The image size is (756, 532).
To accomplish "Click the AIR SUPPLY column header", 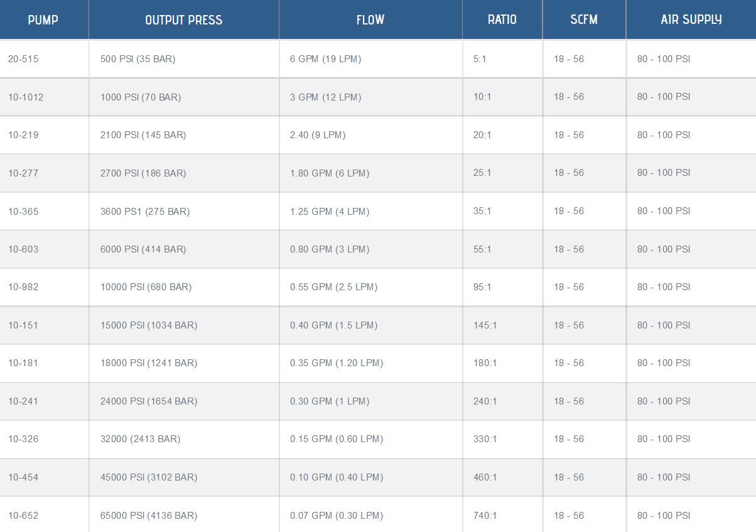I will (691, 20).
